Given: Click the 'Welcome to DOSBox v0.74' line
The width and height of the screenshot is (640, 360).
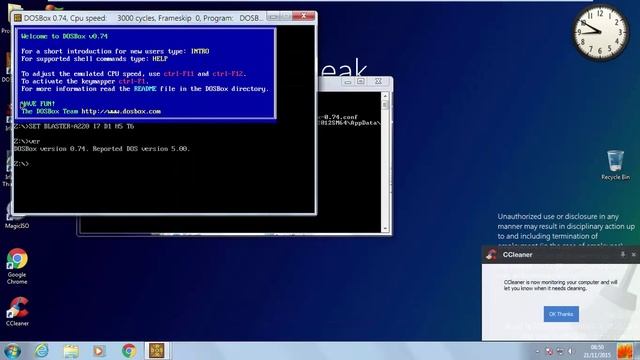Looking at the screenshot, I should (64, 36).
